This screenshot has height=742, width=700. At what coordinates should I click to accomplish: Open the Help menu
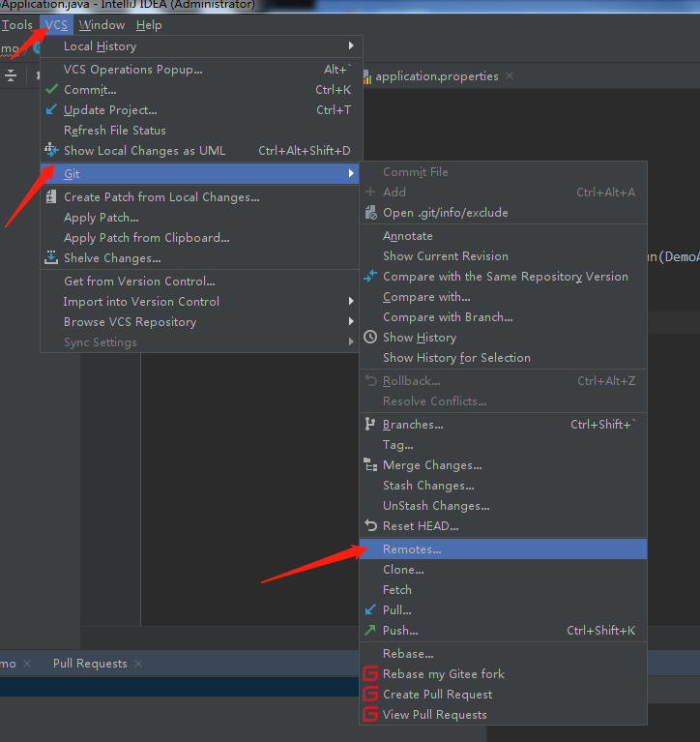pyautogui.click(x=149, y=24)
